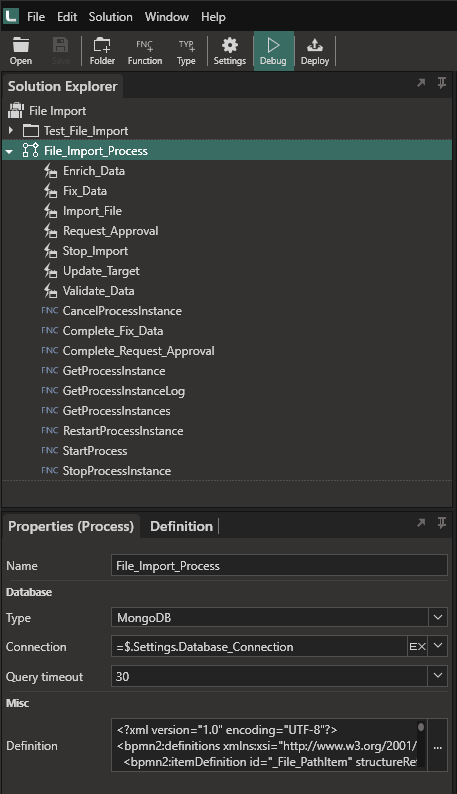Viewport: 457px width, 794px height.
Task: Click the Connection expression field
Action: click(259, 647)
